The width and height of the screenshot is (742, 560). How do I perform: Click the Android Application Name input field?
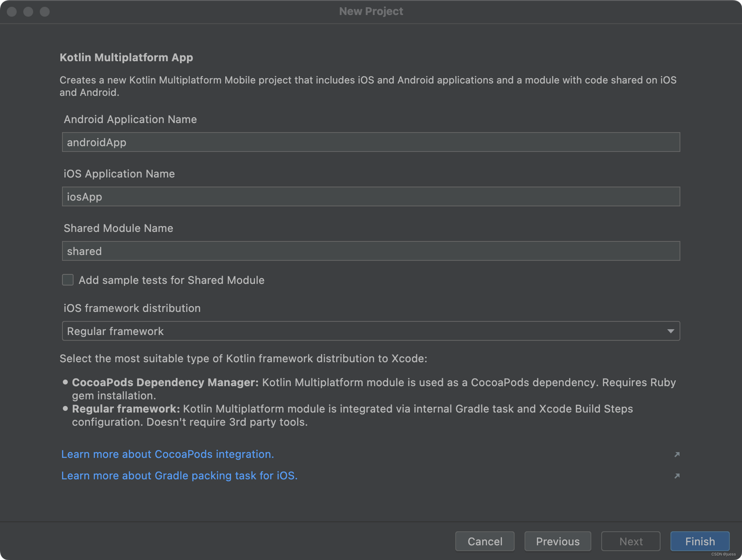coord(371,142)
